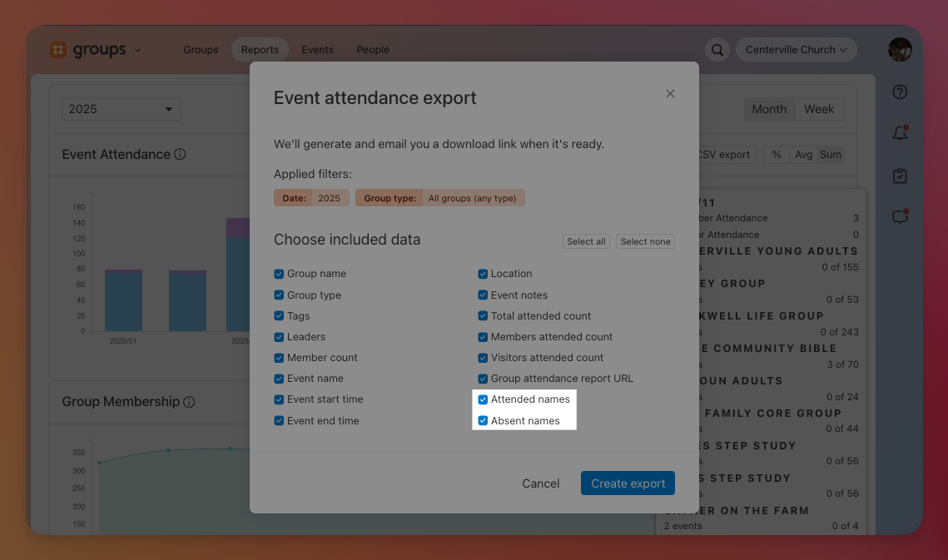Open the user profile avatar

click(x=900, y=50)
